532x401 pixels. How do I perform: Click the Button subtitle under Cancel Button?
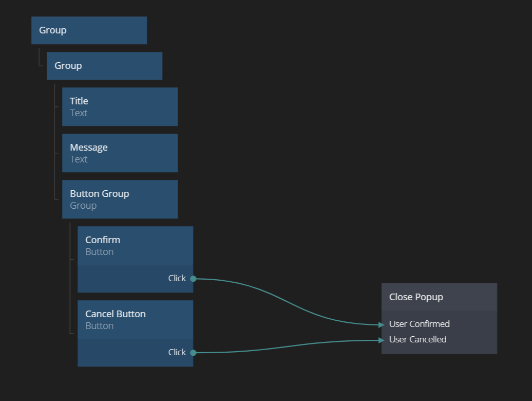(99, 326)
